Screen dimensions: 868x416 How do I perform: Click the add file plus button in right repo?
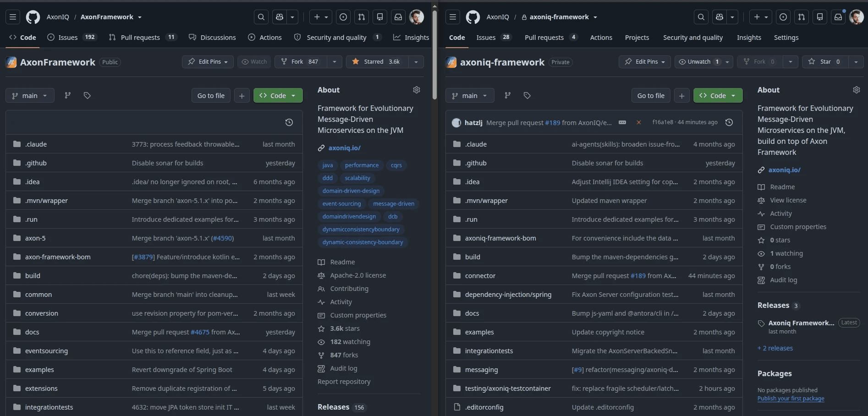pos(682,95)
